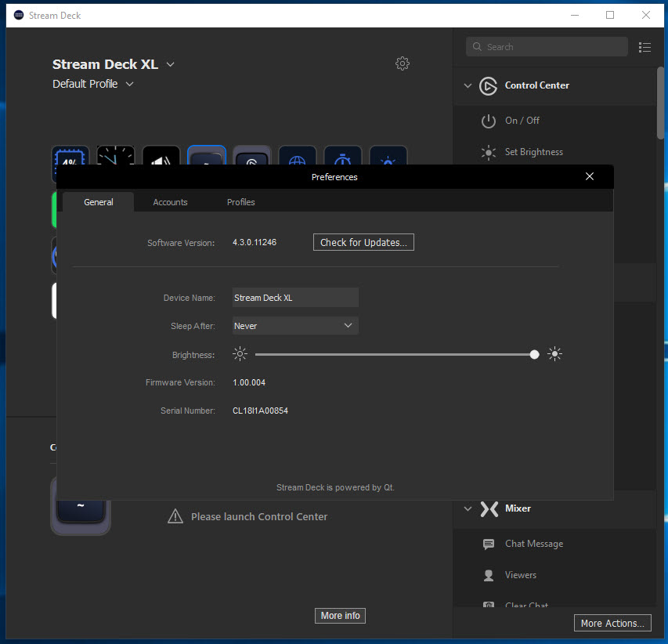Viewport: 668px width, 644px height.
Task: Click the maximum brightness sun icon
Action: (x=554, y=354)
